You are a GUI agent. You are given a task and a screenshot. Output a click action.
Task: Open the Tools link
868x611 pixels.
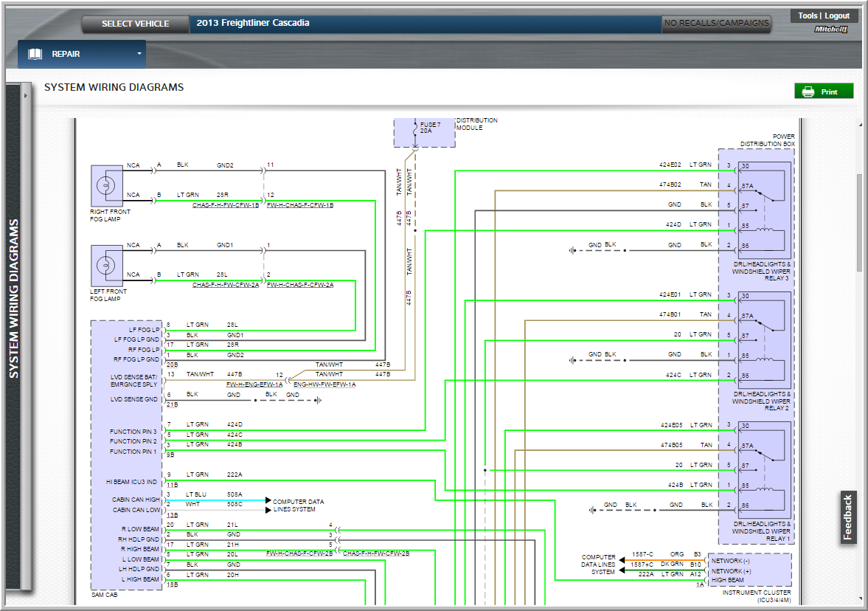click(807, 15)
